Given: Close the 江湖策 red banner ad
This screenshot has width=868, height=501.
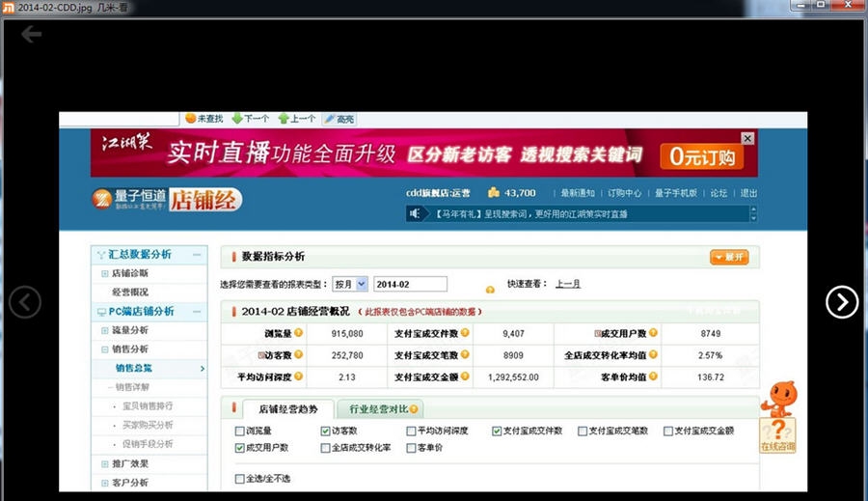Looking at the screenshot, I should coord(747,139).
